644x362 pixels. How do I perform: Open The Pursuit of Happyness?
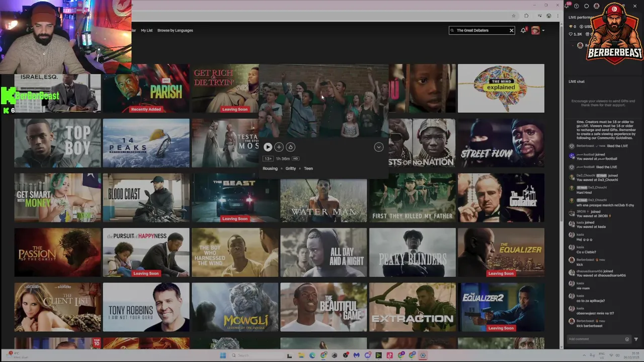146,252
